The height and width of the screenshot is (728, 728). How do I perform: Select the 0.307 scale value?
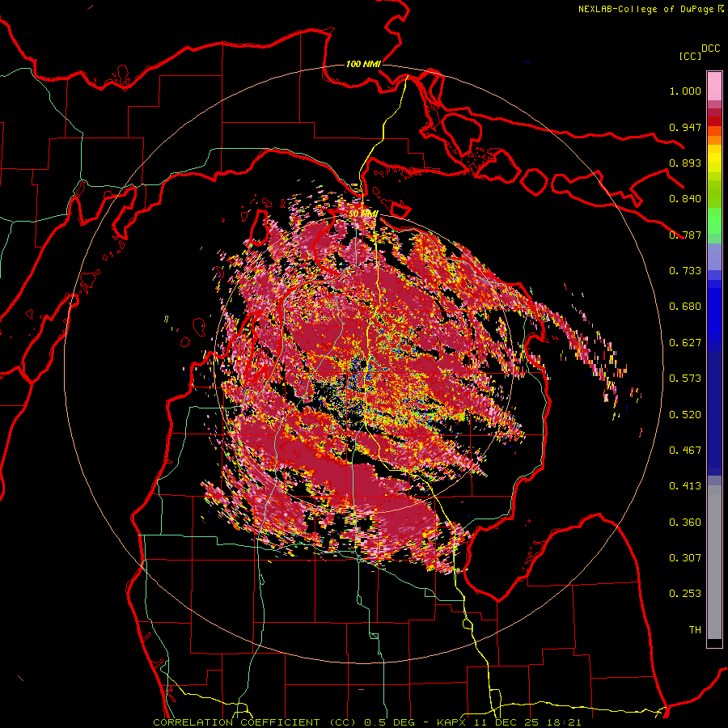point(685,558)
